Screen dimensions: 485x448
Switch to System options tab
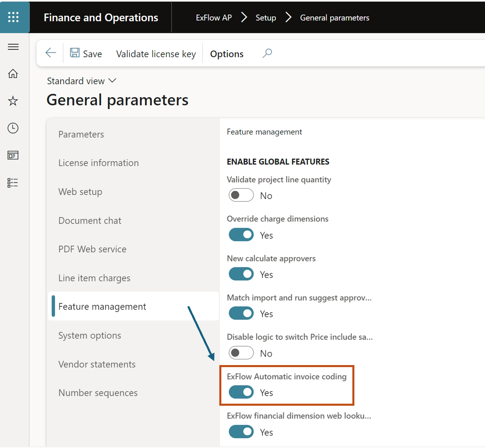pyautogui.click(x=90, y=335)
